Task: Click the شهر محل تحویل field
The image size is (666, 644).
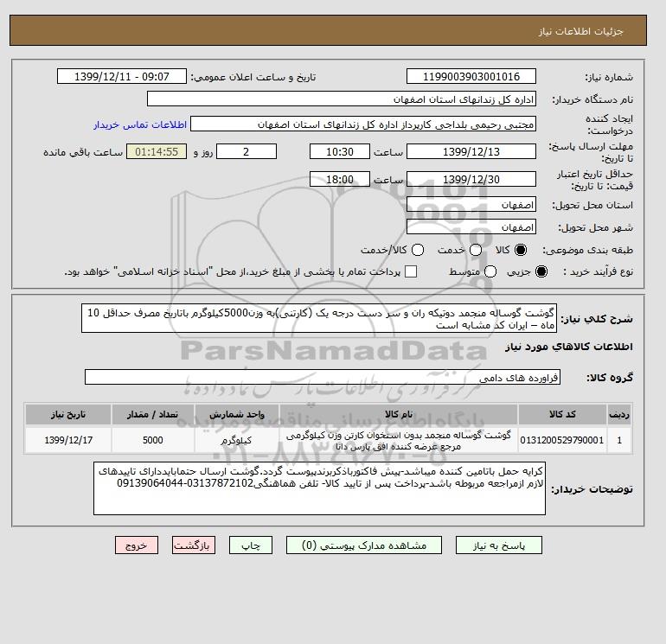Action: 471,227
